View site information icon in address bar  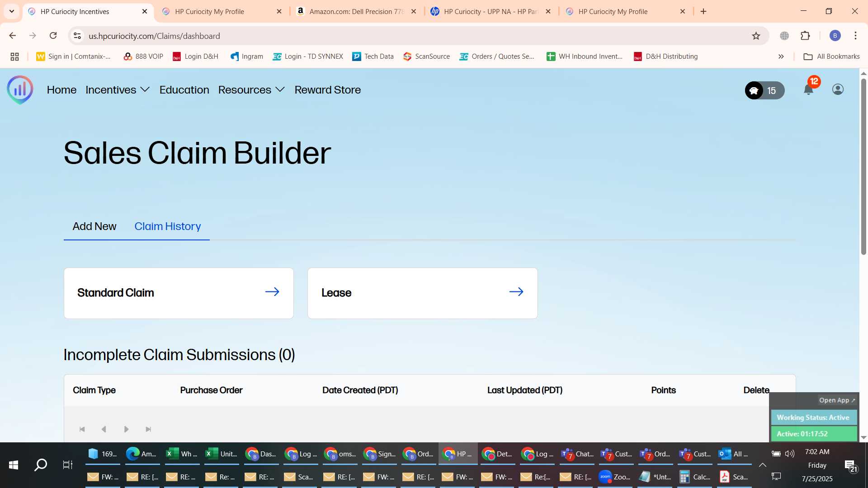(77, 36)
